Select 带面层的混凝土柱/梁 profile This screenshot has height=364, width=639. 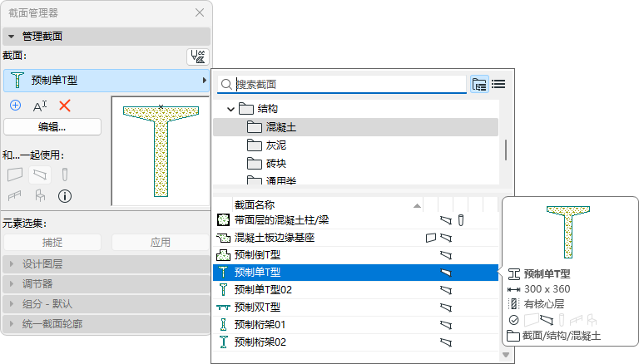[x=355, y=220]
